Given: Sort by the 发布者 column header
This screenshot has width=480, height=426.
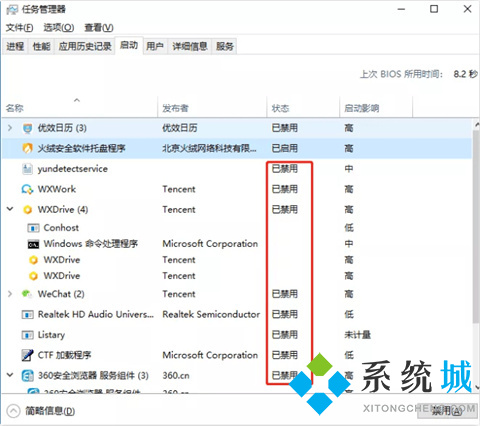Looking at the screenshot, I should [212, 107].
